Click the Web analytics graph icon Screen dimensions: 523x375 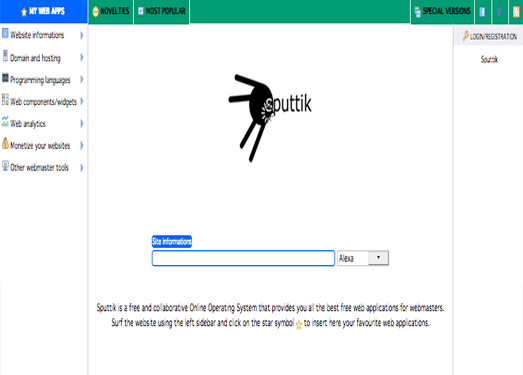tap(5, 121)
